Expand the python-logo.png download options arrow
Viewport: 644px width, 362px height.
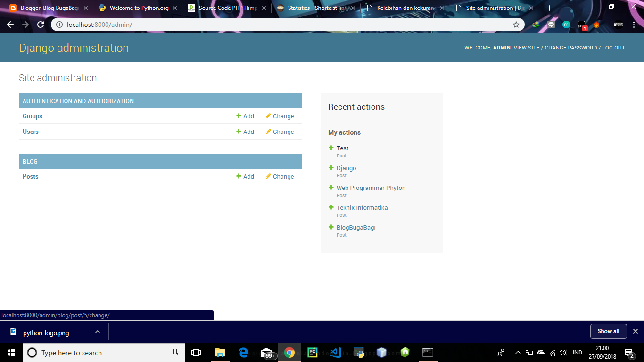point(98,331)
